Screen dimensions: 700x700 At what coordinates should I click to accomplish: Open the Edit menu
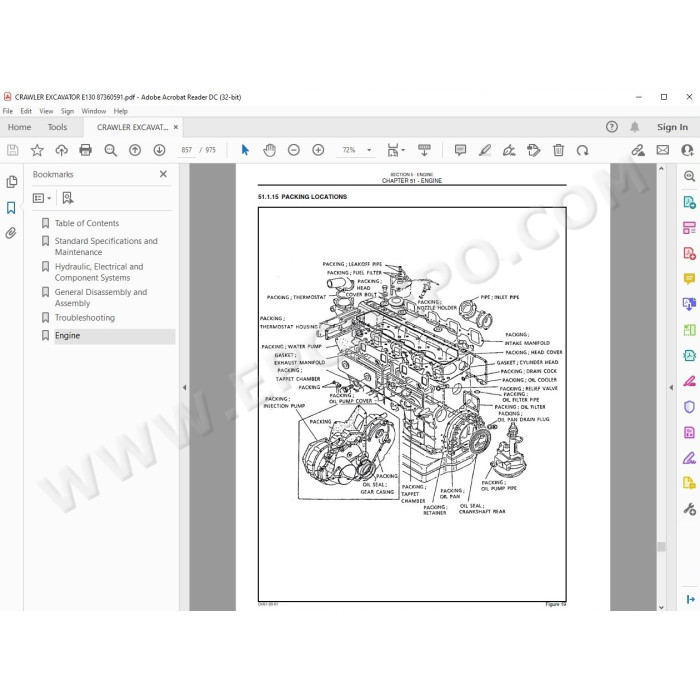point(26,111)
